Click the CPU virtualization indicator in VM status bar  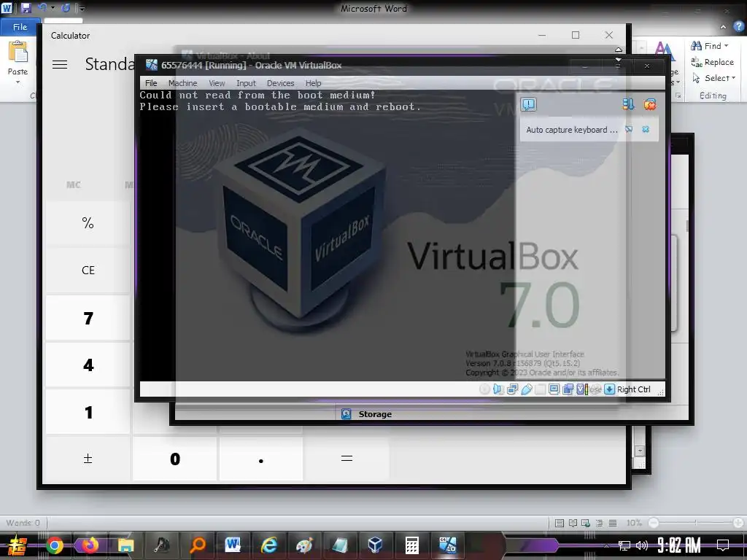pos(582,389)
